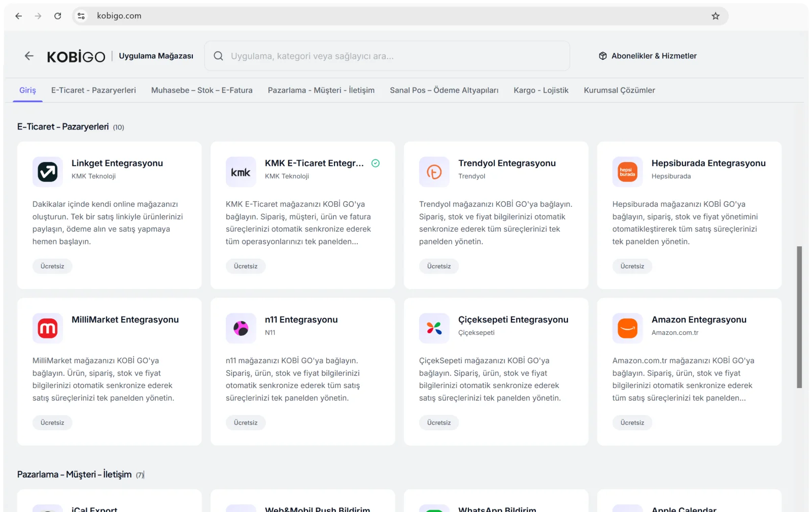Click Ücretsiz badge on Amazon card

[632, 423]
